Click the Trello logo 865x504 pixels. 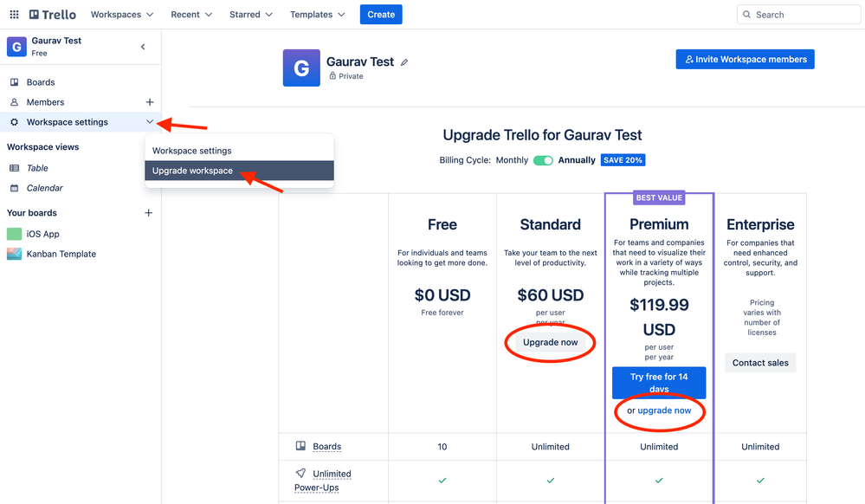[53, 15]
